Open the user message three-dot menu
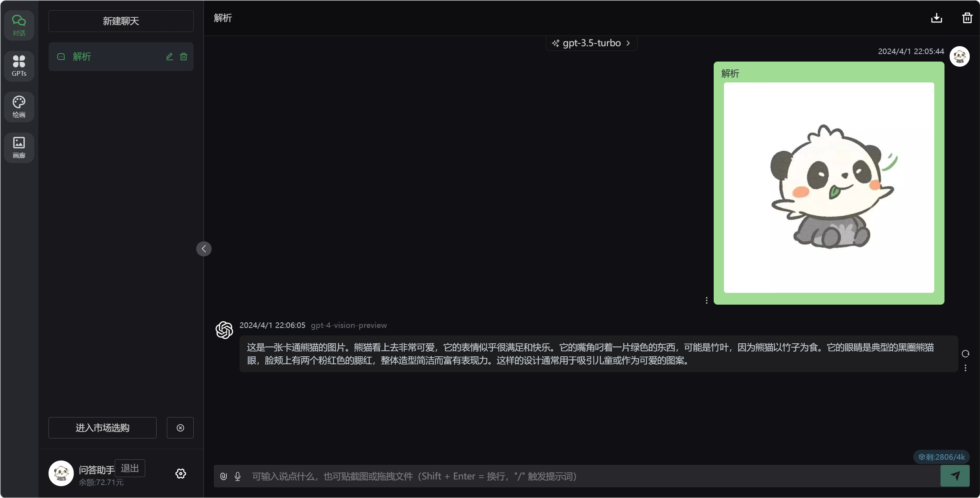The image size is (980, 498). (706, 300)
